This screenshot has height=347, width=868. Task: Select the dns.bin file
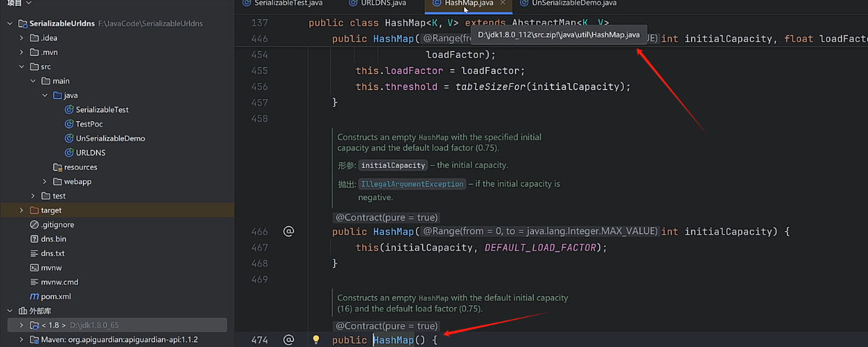click(54, 239)
